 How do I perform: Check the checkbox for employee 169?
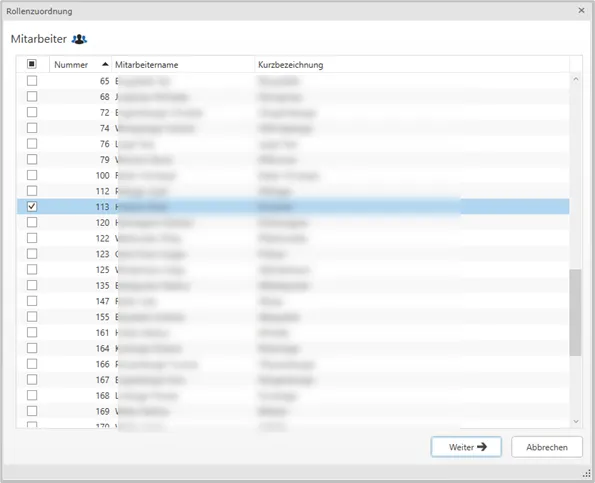pos(32,411)
